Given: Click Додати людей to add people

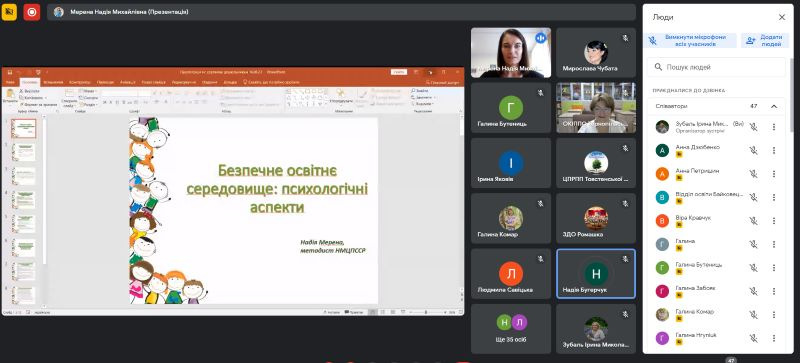Looking at the screenshot, I should click(x=764, y=41).
